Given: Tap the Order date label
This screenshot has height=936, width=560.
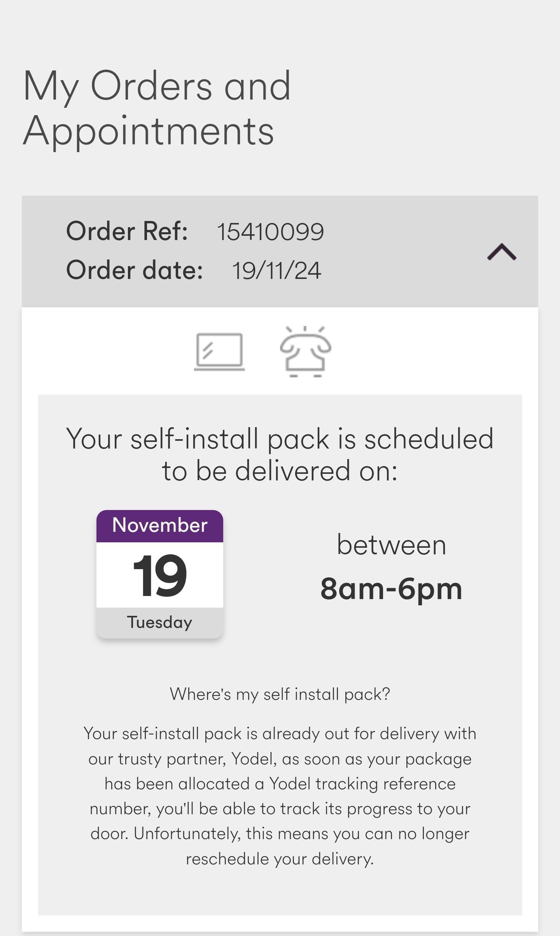Looking at the screenshot, I should tap(135, 270).
